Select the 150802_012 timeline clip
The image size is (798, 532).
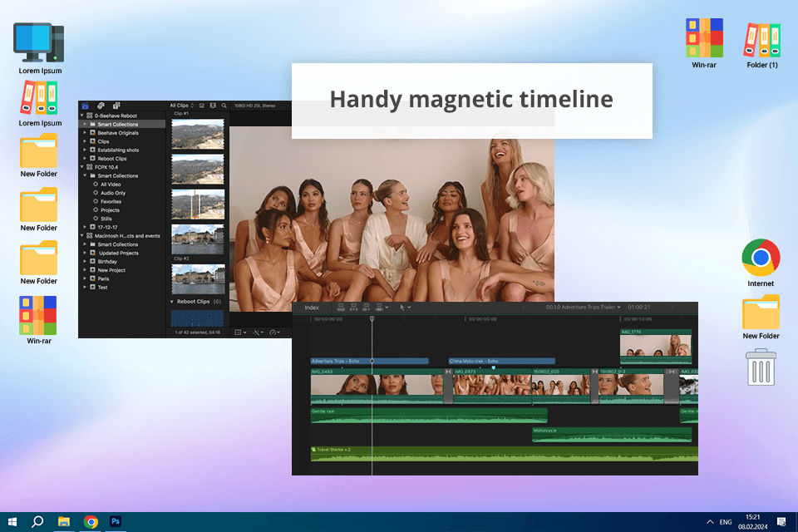632,387
